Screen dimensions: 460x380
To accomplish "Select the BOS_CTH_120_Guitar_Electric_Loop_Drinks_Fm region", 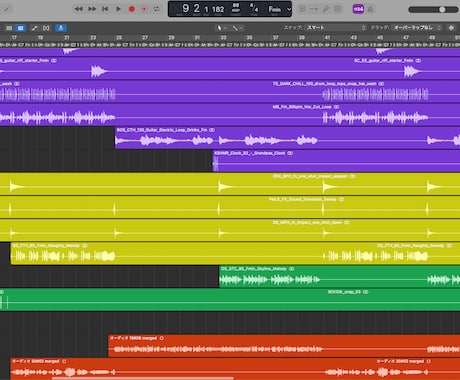I will tap(287, 138).
